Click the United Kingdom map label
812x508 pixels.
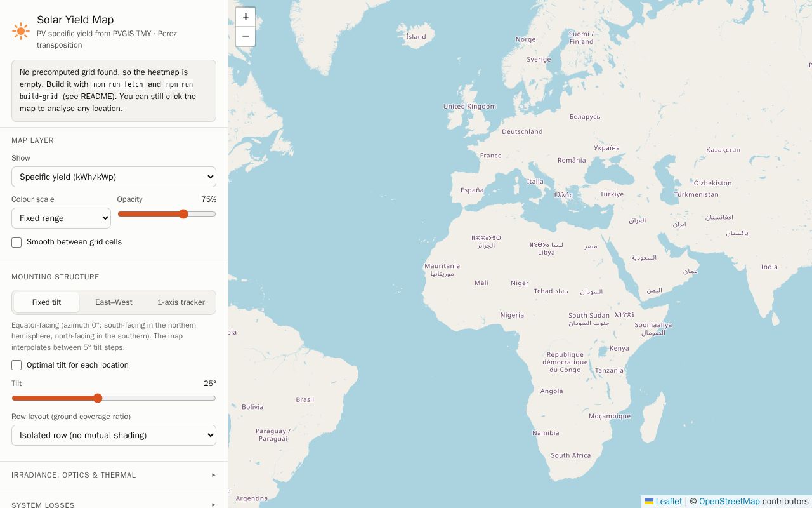(x=469, y=107)
